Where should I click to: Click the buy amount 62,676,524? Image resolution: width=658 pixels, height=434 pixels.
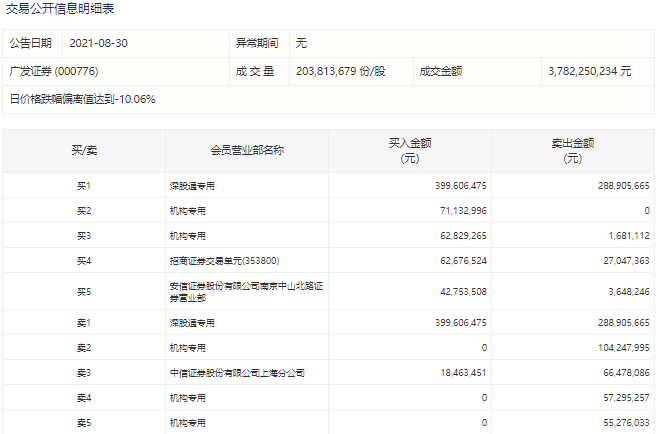[463, 261]
